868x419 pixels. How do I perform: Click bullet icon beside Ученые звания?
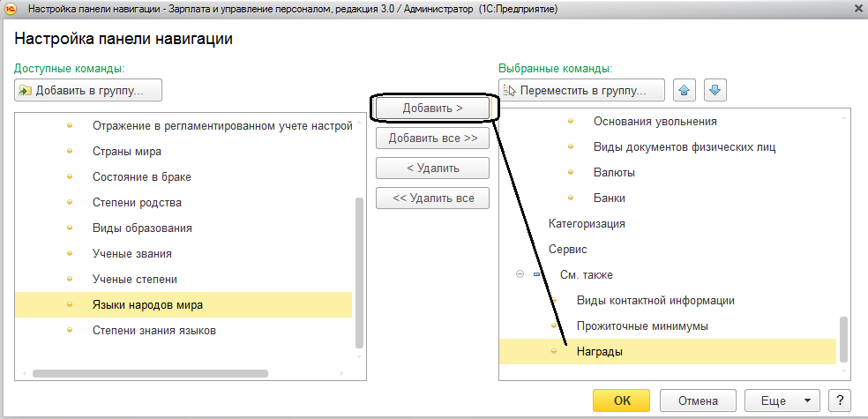[70, 253]
